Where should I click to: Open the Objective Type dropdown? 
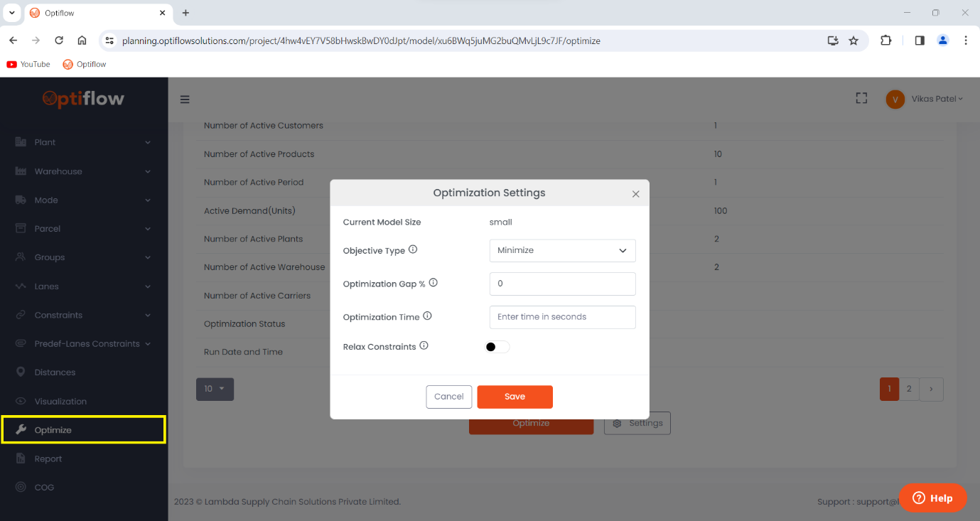(562, 250)
